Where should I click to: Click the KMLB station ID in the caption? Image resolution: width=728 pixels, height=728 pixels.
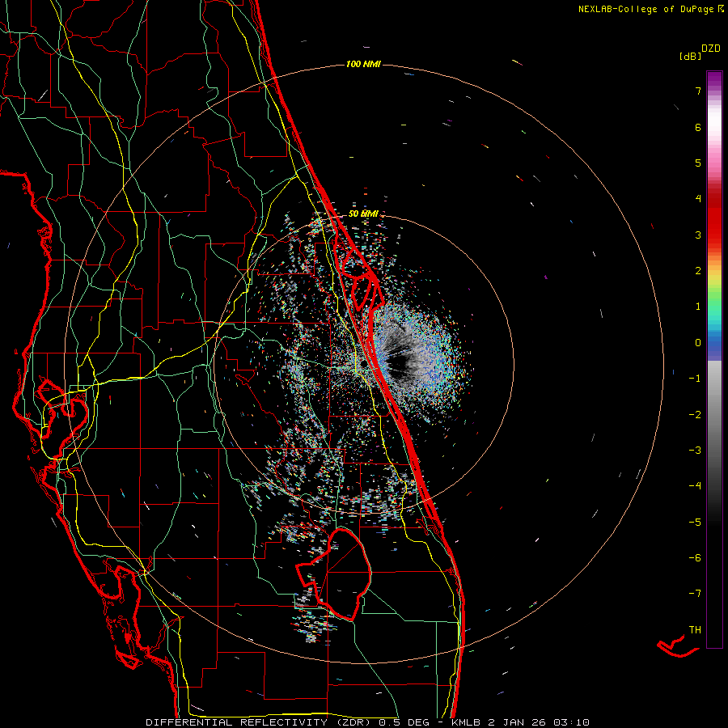coord(467,722)
